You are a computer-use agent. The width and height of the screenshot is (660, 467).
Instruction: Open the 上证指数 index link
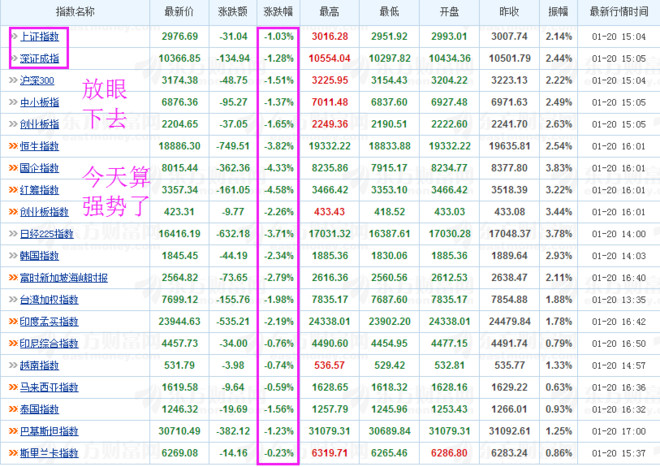click(x=40, y=37)
